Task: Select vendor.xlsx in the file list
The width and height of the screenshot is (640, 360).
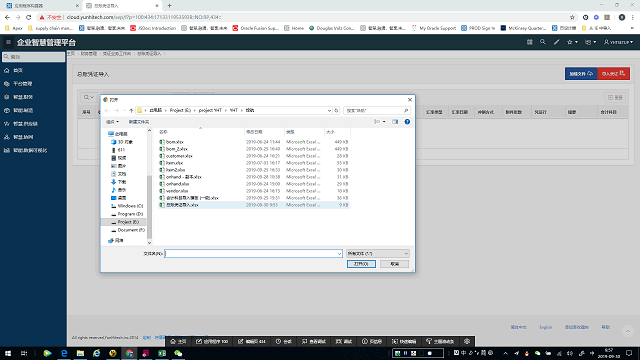Action: coord(177,191)
